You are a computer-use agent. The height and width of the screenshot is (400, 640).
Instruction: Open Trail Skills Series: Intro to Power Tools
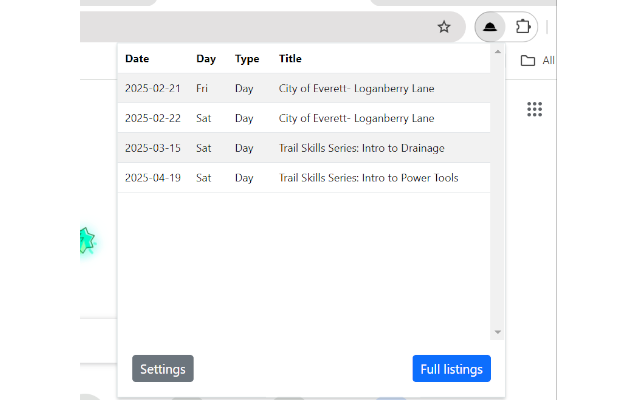366,178
